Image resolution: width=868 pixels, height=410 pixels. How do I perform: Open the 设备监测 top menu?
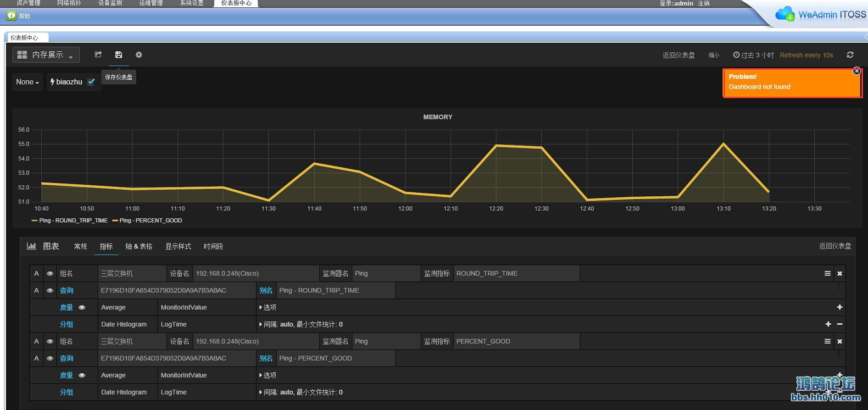pos(110,3)
